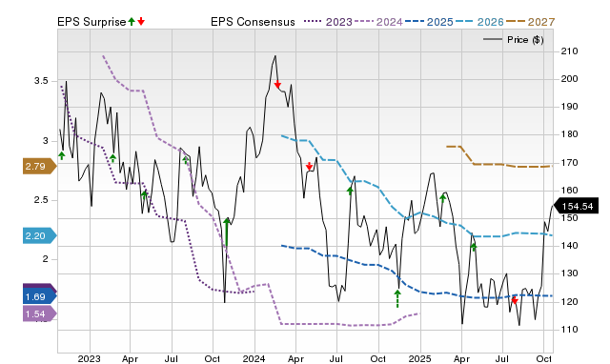The height and width of the screenshot is (364, 610).
Task: Click the 1.69 dark blue EPS value tag
Action: coord(39,296)
